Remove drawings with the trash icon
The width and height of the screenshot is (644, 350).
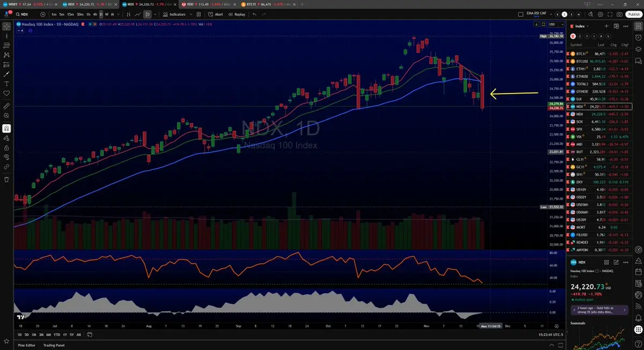click(x=6, y=180)
